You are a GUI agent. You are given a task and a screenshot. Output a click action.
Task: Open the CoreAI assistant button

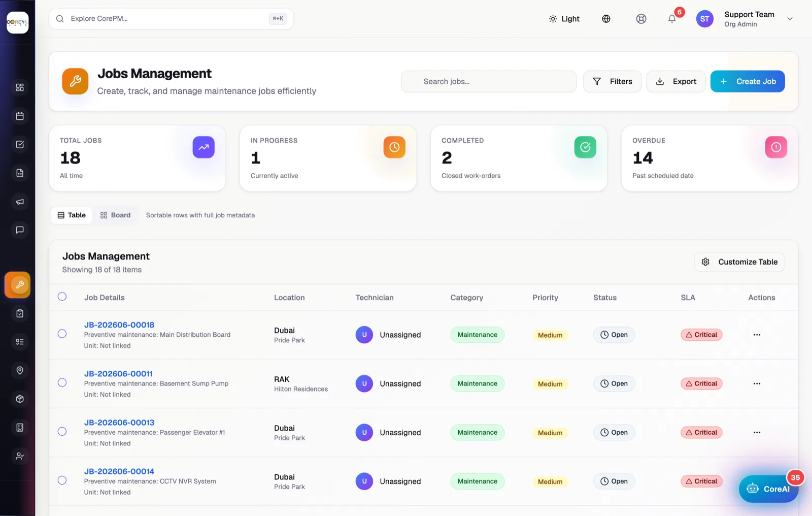pyautogui.click(x=768, y=489)
